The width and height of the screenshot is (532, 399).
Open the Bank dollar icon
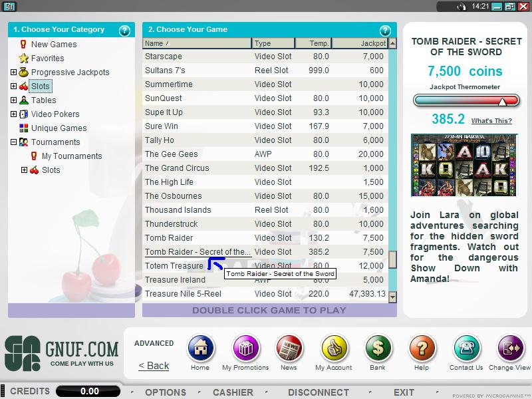[378, 348]
